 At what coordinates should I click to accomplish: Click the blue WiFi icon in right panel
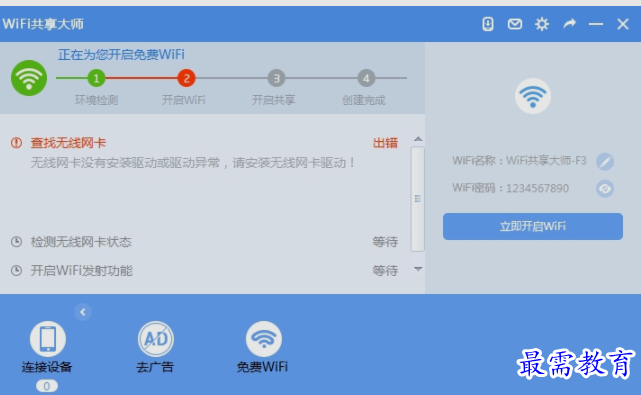tap(533, 96)
